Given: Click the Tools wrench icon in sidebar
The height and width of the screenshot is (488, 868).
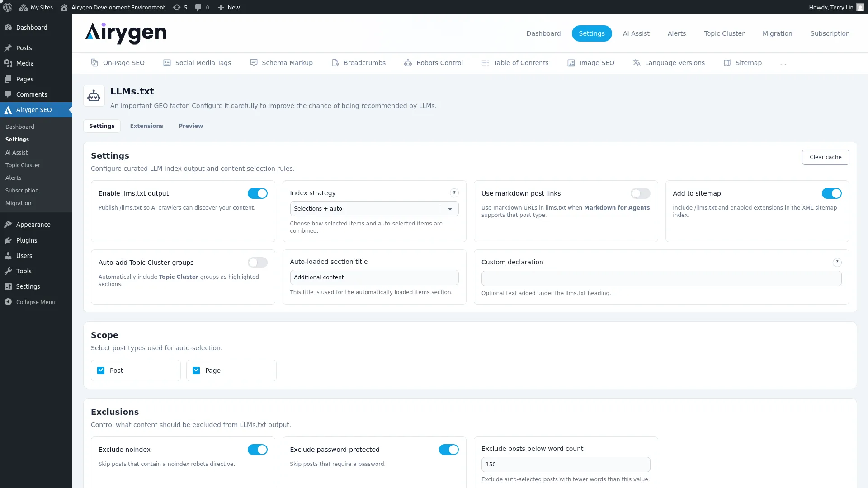Looking at the screenshot, I should click(x=8, y=271).
